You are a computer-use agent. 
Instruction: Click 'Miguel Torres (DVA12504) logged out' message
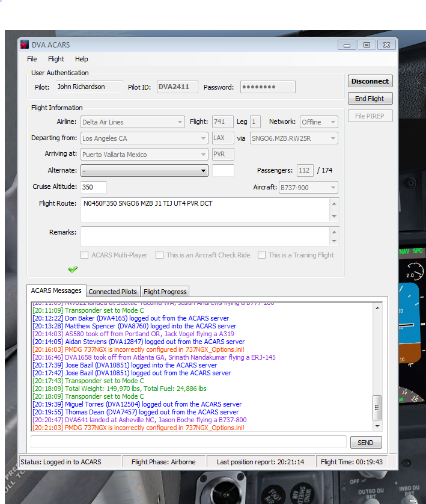click(137, 404)
